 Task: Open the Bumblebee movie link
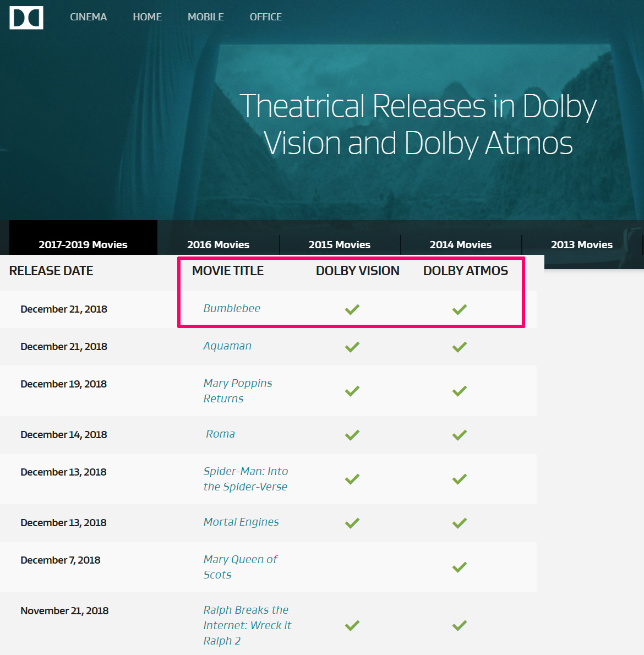coord(232,308)
